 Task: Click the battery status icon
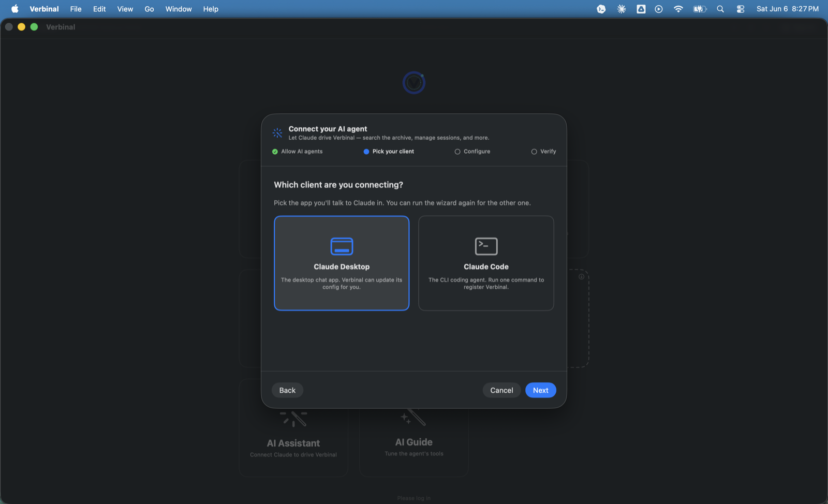pyautogui.click(x=700, y=9)
